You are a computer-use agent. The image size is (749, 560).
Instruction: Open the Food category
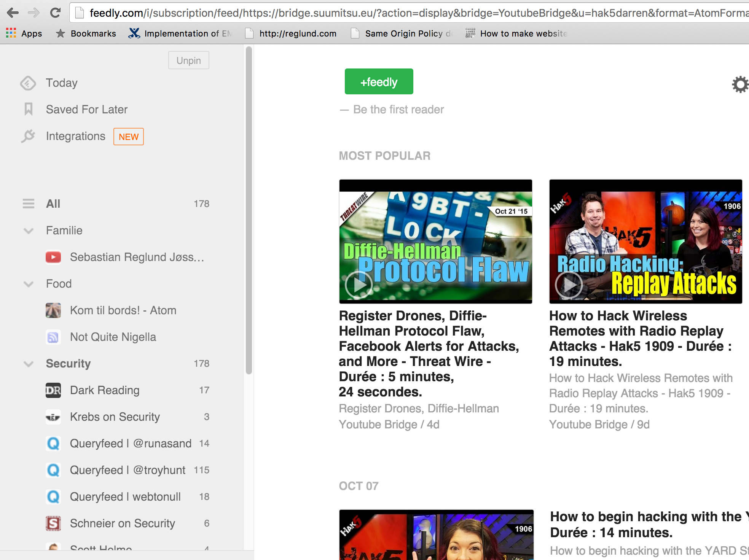(x=59, y=284)
